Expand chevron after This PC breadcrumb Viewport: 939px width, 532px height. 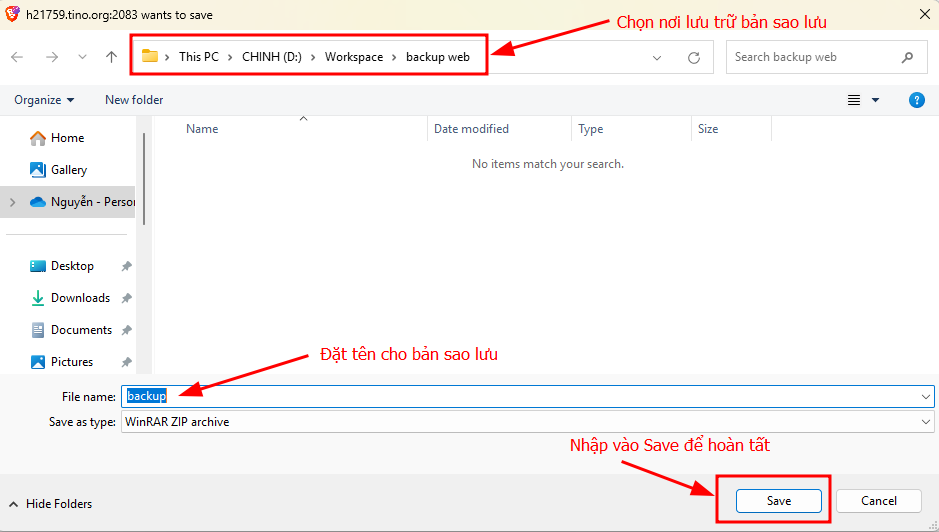click(230, 58)
